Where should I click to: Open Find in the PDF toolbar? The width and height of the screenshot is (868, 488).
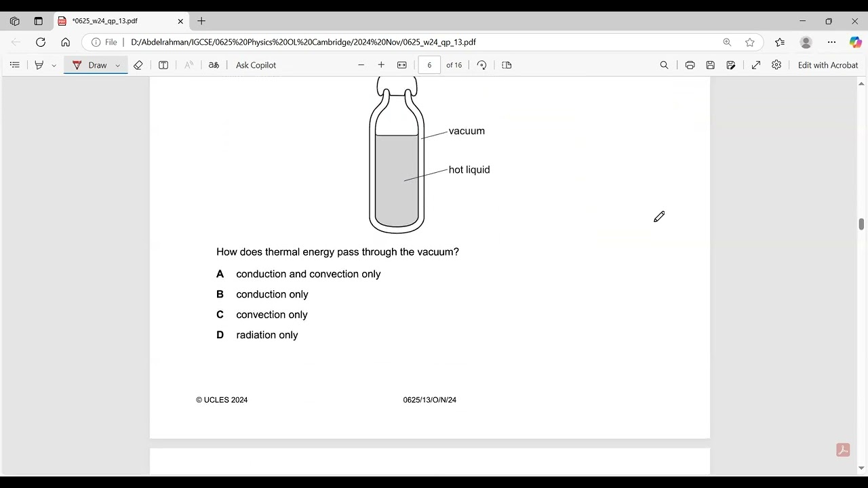click(x=664, y=65)
